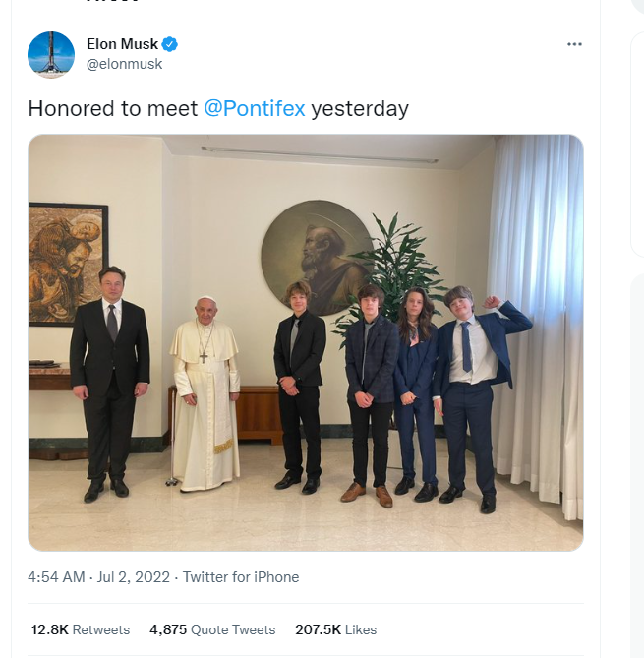Viewport: 644px width, 658px height.
Task: Click the ceiling light bar in the photo
Action: (319, 154)
